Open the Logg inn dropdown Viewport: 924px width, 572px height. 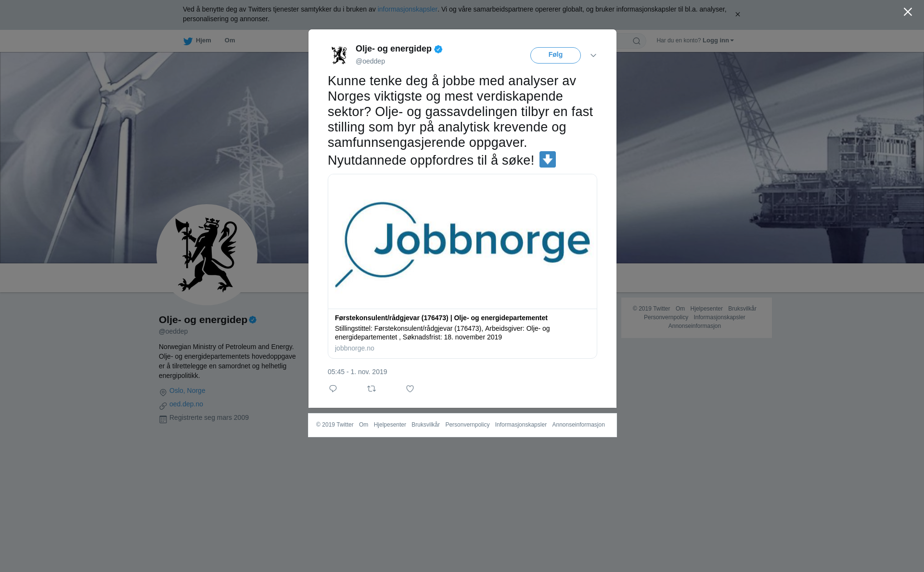tap(718, 40)
